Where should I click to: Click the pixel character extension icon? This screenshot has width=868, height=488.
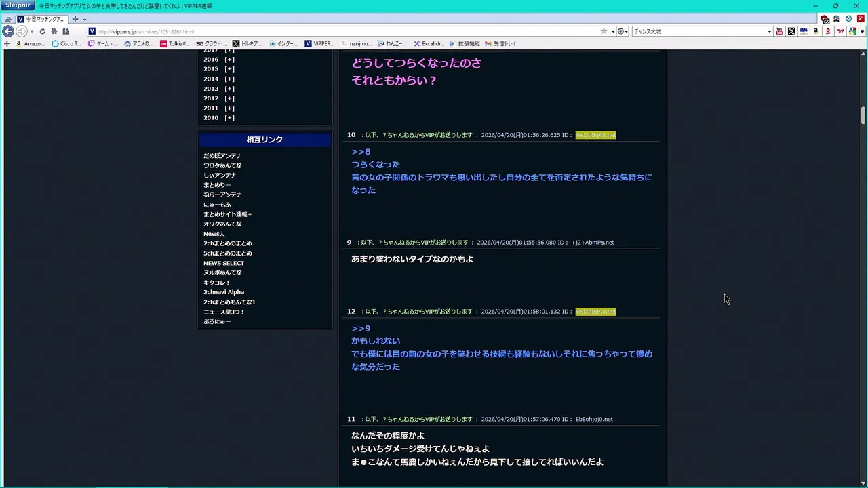pyautogui.click(x=837, y=19)
